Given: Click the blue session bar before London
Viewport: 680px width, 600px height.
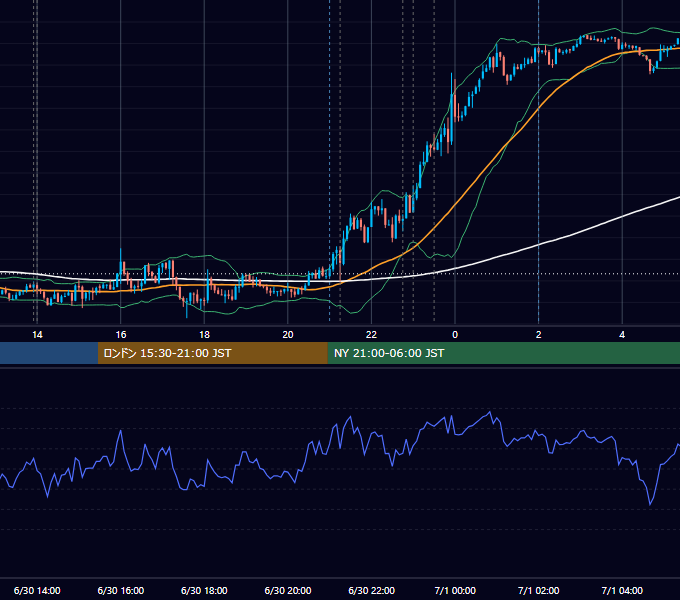Looking at the screenshot, I should [49, 353].
